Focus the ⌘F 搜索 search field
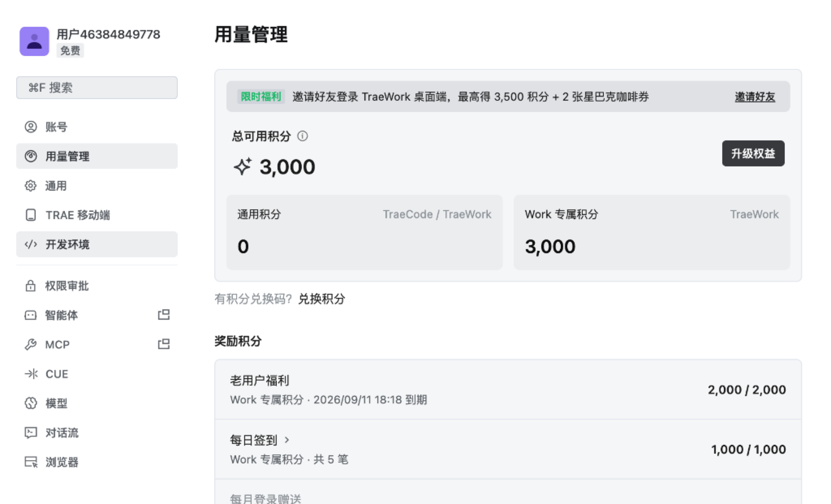The height and width of the screenshot is (504, 831). tap(97, 88)
